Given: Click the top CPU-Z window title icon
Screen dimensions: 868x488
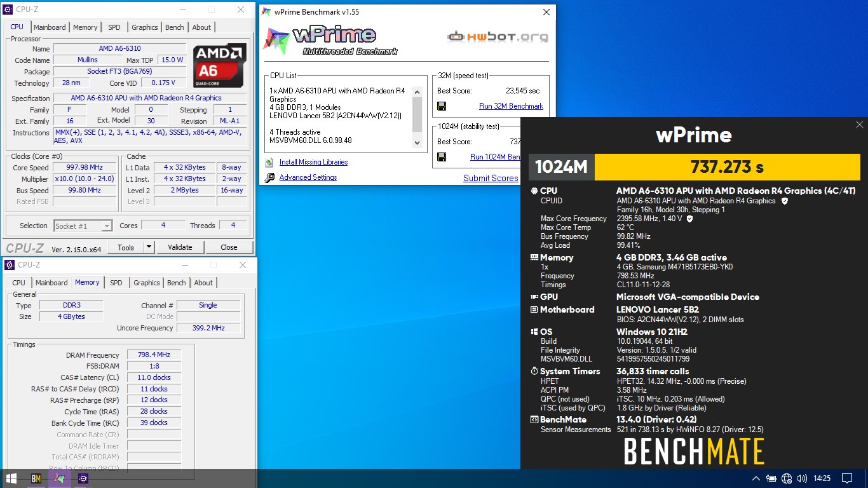Looking at the screenshot, I should (9, 10).
